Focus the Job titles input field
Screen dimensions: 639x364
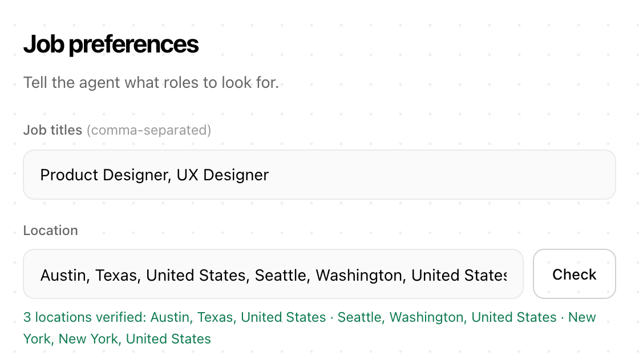coord(319,175)
